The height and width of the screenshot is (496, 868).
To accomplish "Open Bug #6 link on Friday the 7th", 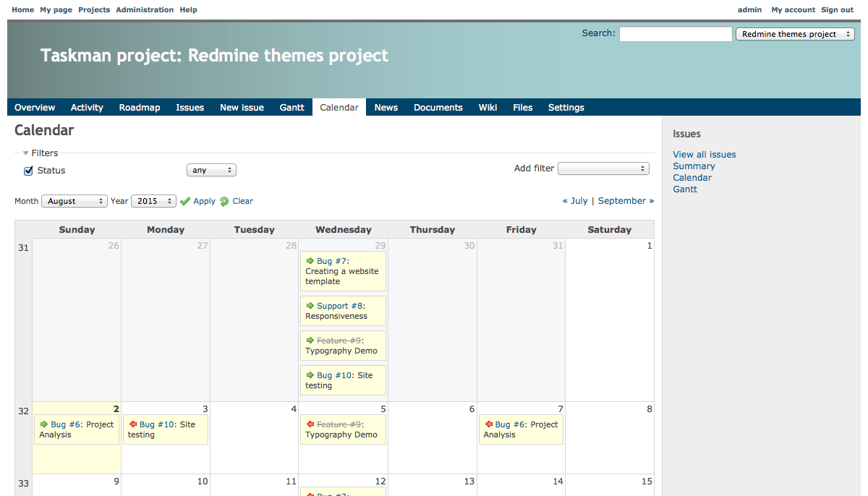I will pyautogui.click(x=511, y=424).
